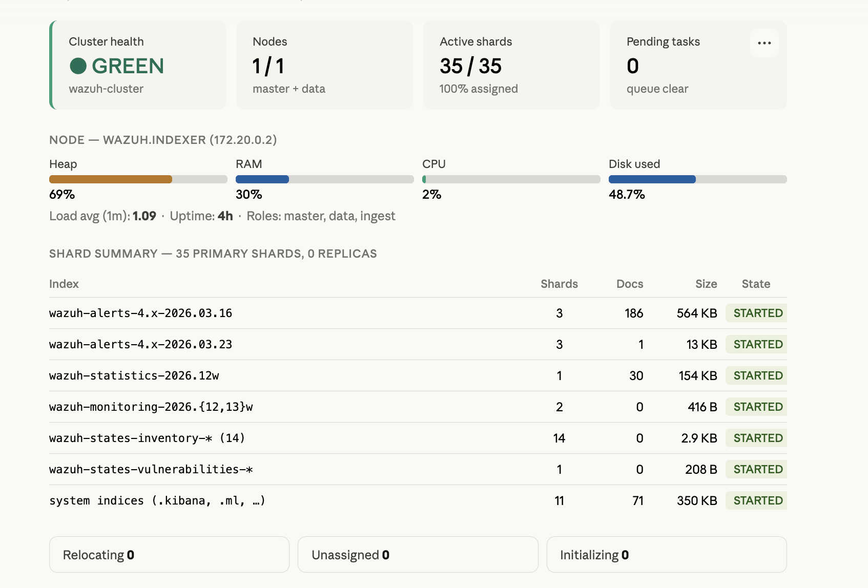
Task: Open the Nodes 1/1 summary card
Action: tap(324, 66)
